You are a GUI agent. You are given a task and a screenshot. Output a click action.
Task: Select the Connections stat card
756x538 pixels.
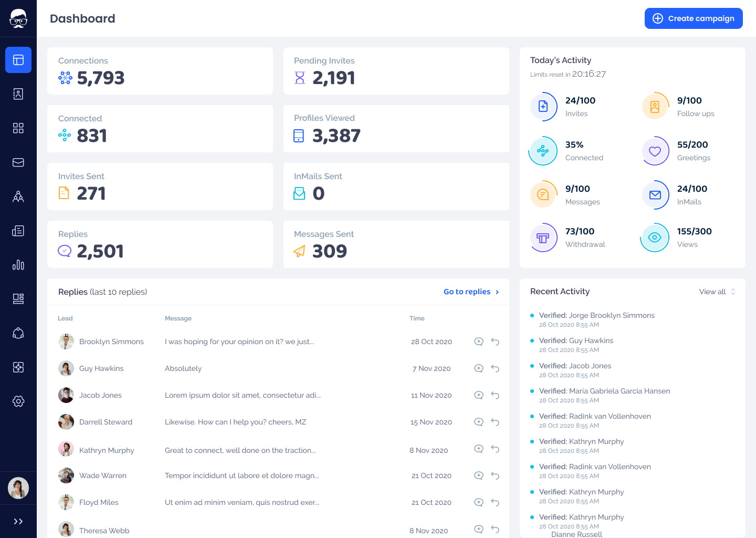click(x=160, y=71)
